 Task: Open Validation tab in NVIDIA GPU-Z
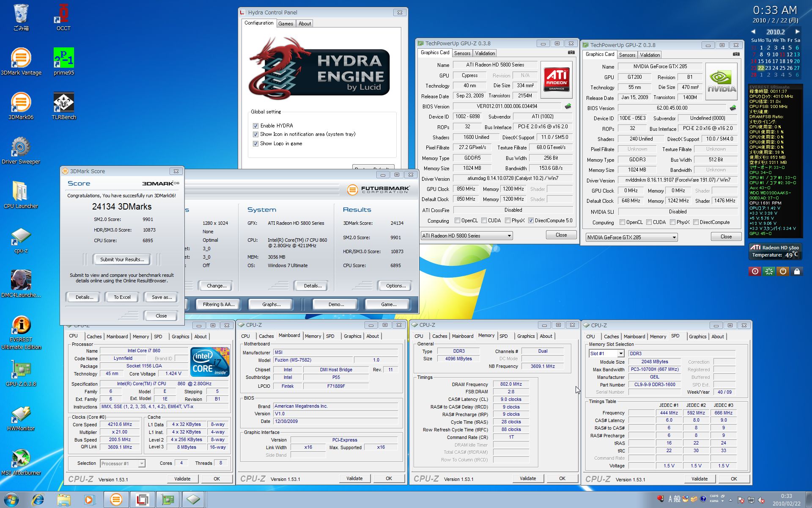(650, 55)
